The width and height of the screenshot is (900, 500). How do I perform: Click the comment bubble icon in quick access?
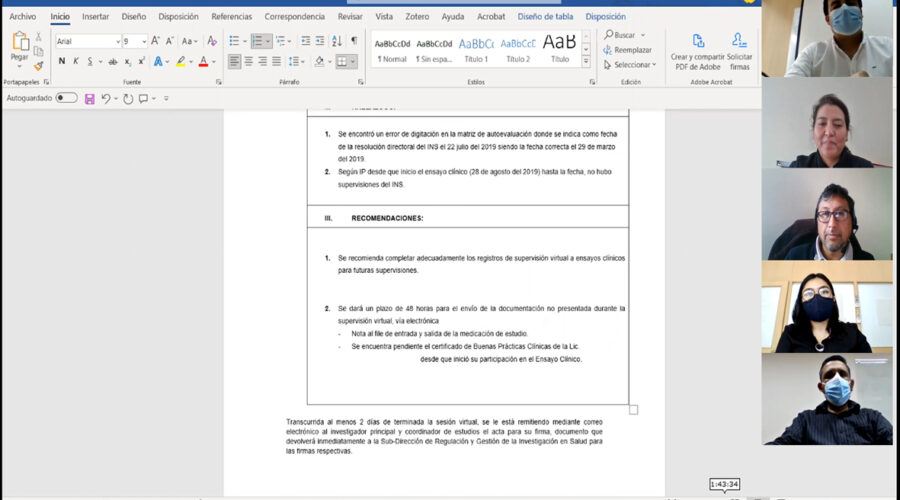pos(143,99)
